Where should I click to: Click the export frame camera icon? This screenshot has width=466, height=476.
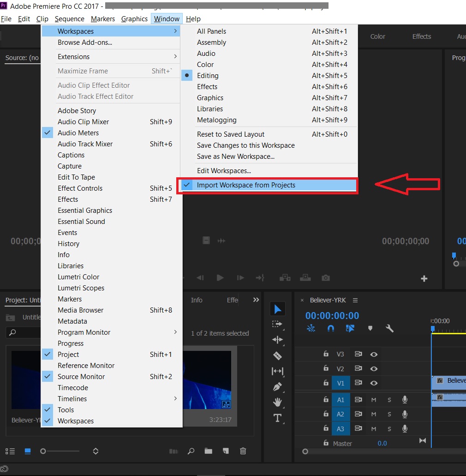point(326,278)
